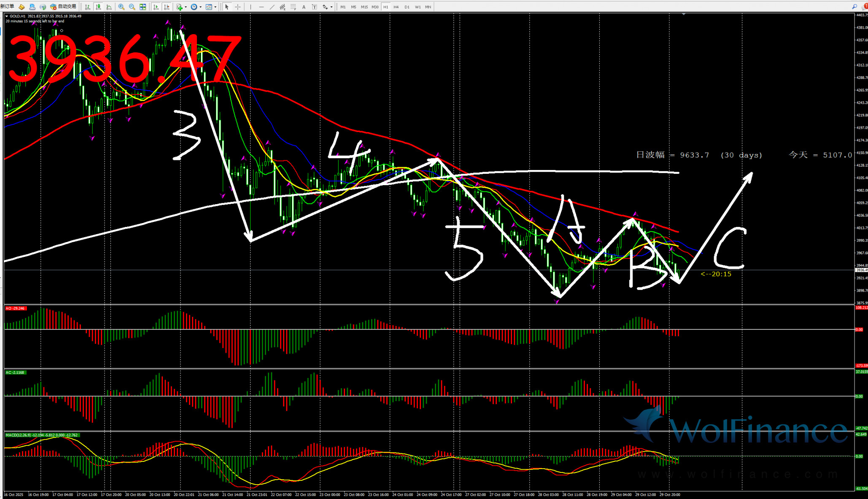The image size is (868, 499).
Task: Select the Fibonacci retracement tool
Action: coord(293,7)
